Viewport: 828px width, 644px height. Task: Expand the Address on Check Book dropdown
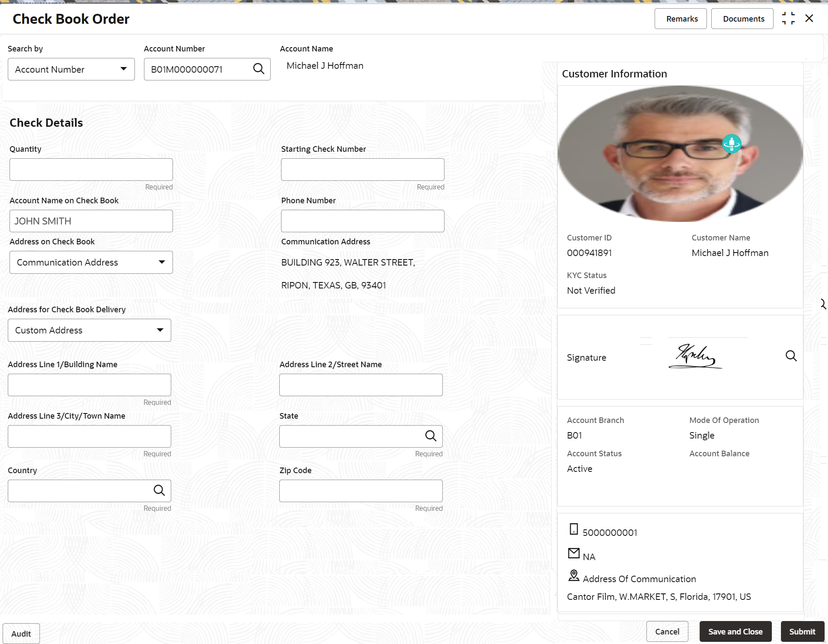[91, 263]
